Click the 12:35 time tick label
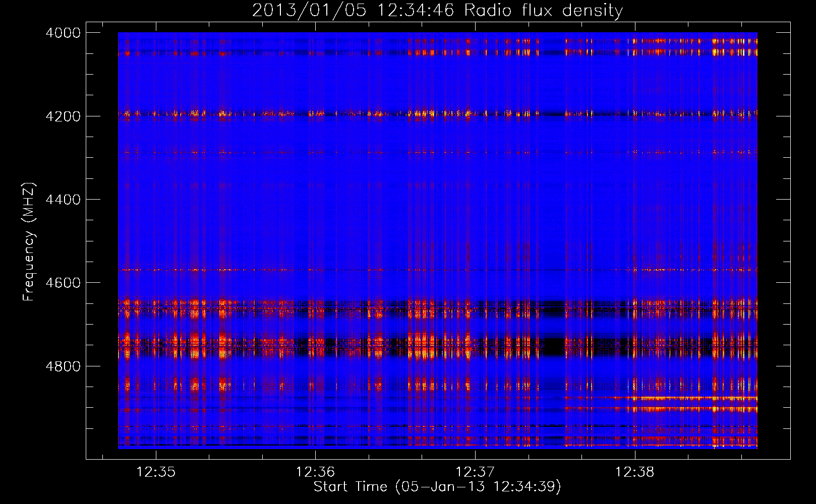 [x=156, y=472]
